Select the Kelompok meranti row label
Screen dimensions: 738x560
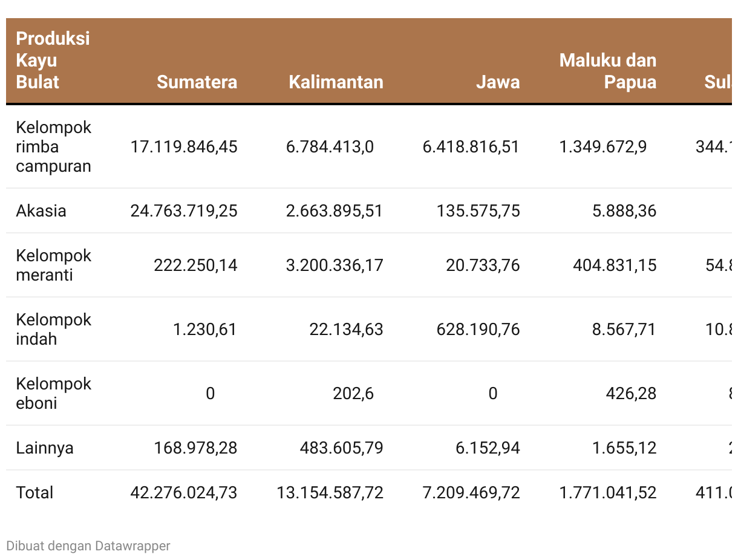coord(53,265)
